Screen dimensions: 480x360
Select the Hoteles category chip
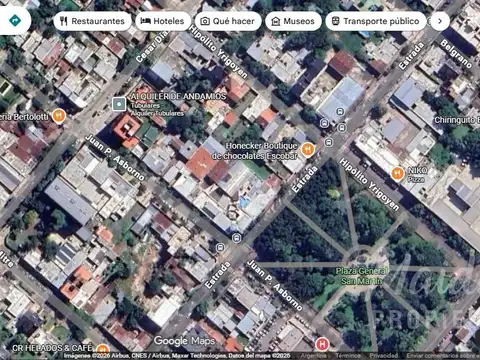pos(163,21)
